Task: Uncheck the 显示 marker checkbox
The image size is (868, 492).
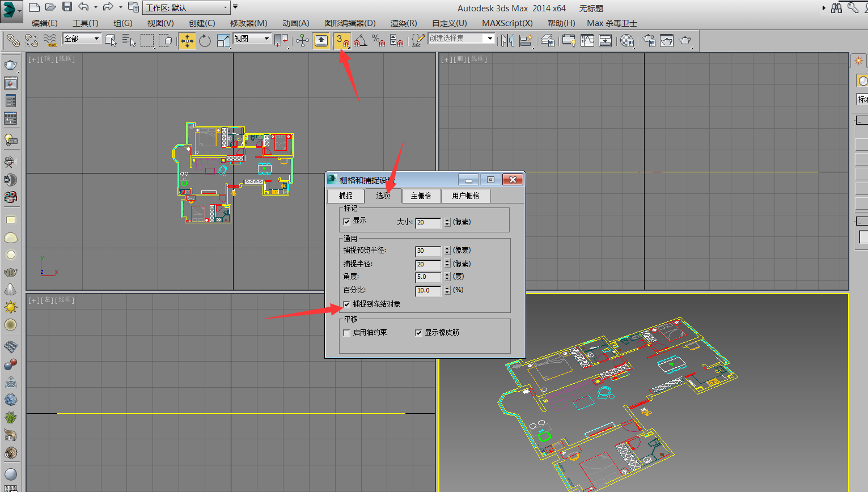Action: click(x=346, y=222)
